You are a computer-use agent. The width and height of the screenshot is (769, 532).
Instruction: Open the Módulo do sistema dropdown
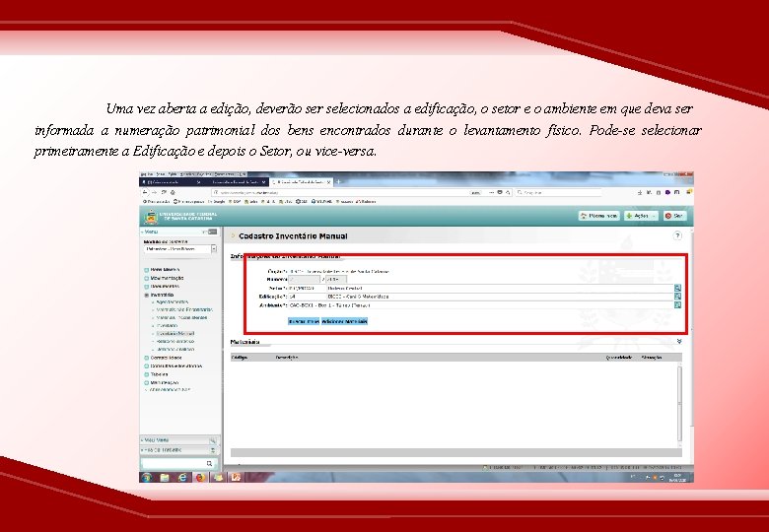click(180, 249)
